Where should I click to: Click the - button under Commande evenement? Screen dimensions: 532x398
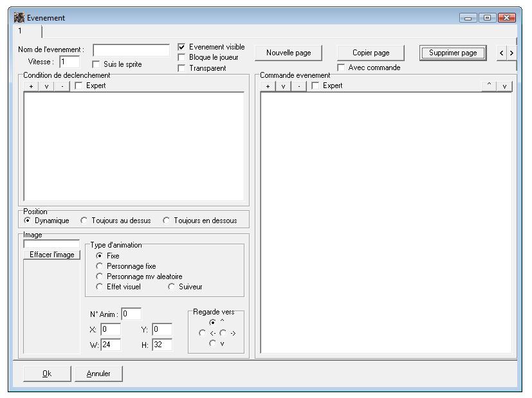(298, 86)
